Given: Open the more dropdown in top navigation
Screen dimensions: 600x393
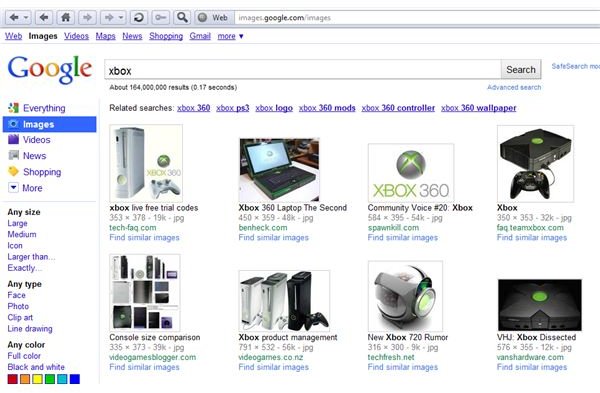Looking at the screenshot, I should (x=230, y=36).
